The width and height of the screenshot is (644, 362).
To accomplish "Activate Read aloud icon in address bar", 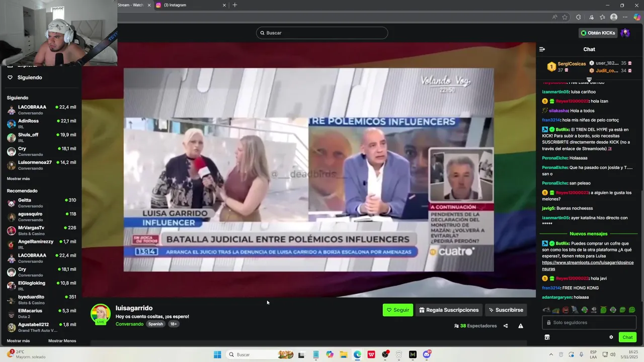I will 554,17.
